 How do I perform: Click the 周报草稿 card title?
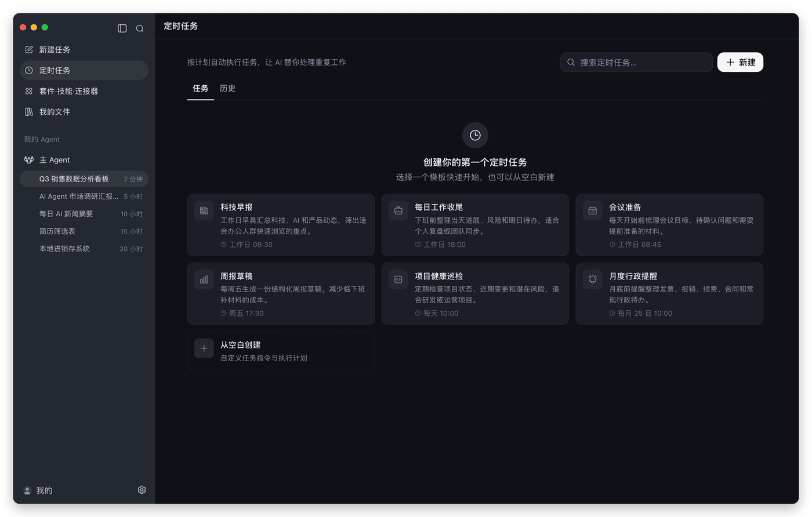coord(237,276)
